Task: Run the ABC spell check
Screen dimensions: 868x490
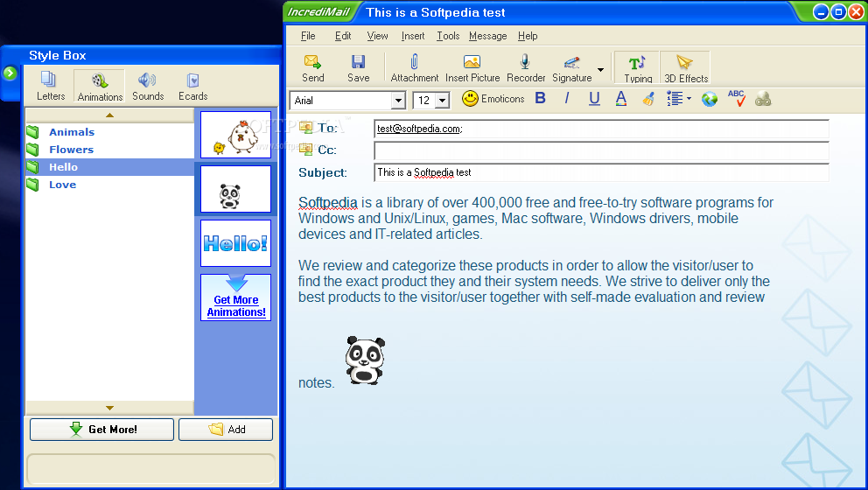Action: (736, 99)
